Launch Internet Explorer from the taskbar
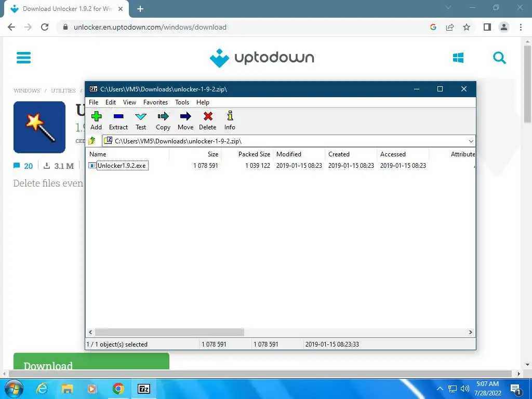Viewport: 532px width, 399px height. [42, 389]
